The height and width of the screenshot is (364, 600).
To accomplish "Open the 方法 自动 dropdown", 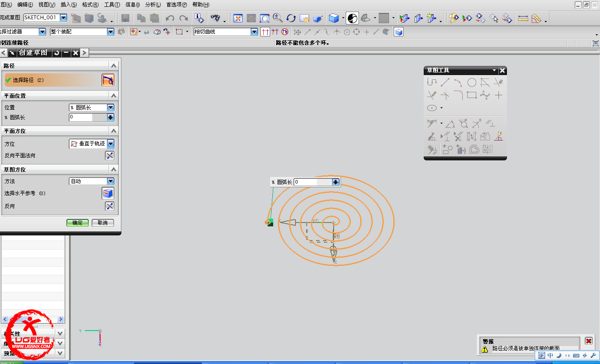I will coord(111,181).
